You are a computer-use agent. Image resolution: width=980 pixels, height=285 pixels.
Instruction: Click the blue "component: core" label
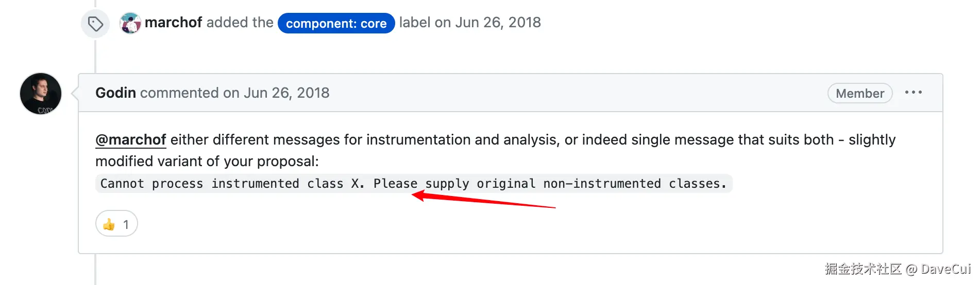coord(336,23)
